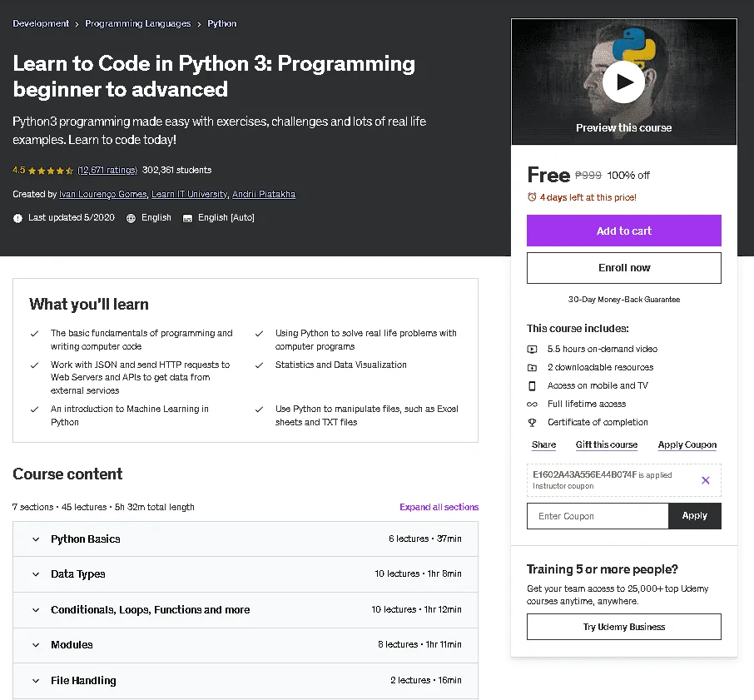Click the alarm clock icon

[x=532, y=197]
